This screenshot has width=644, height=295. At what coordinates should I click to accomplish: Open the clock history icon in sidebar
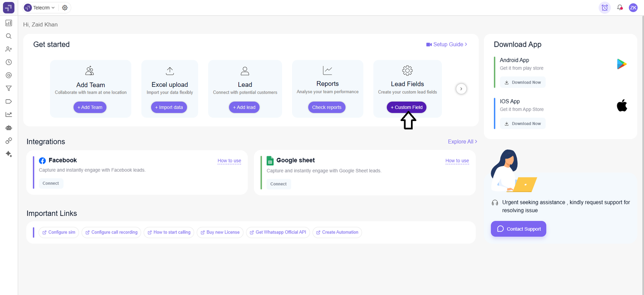pos(8,62)
